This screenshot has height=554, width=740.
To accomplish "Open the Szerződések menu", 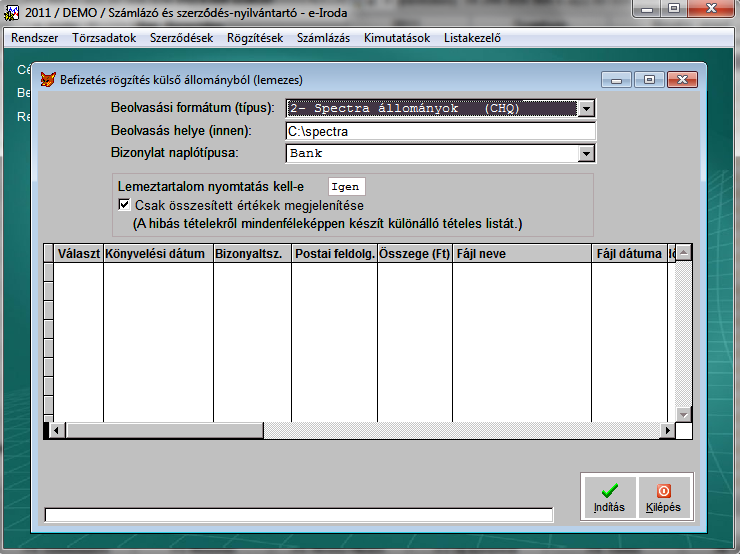I will click(x=181, y=38).
